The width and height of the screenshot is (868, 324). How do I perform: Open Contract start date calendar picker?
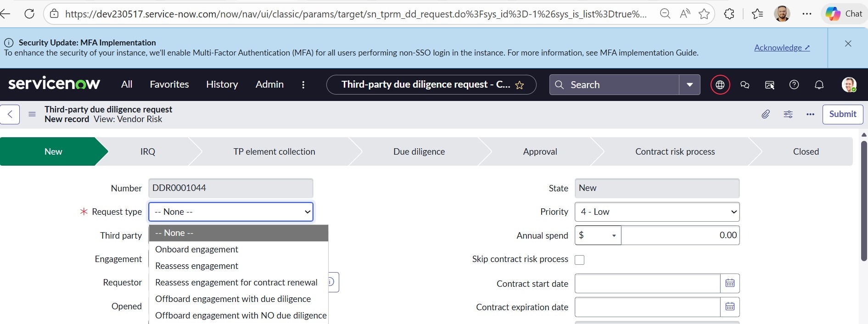730,283
